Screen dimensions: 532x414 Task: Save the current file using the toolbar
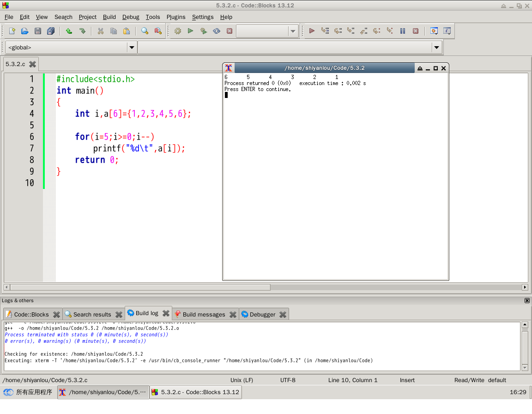[x=38, y=31]
